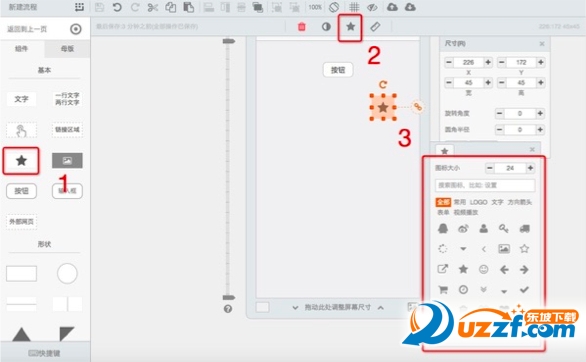Select the hand-pointer hotspot component

(x=21, y=130)
